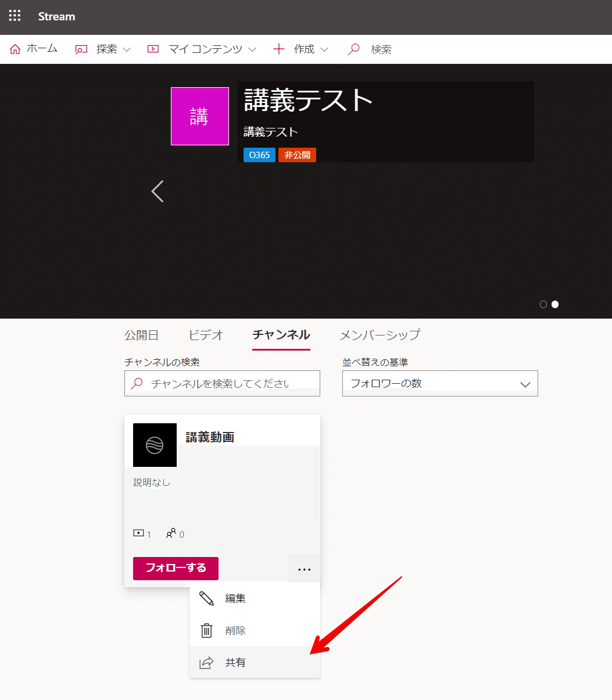This screenshot has height=700, width=612.
Task: Open the Office app launcher grid
Action: coord(14,16)
